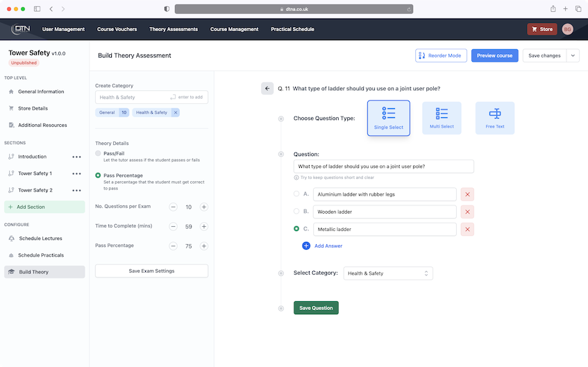Open Store Details in sidebar

pos(44,108)
